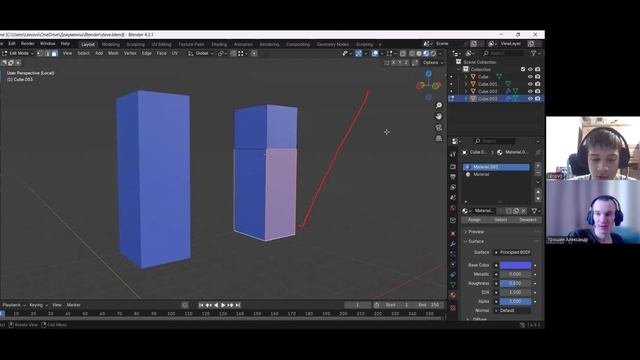The width and height of the screenshot is (640, 360).
Task: Toggle Collection exclude checkbox
Action: coord(523,69)
